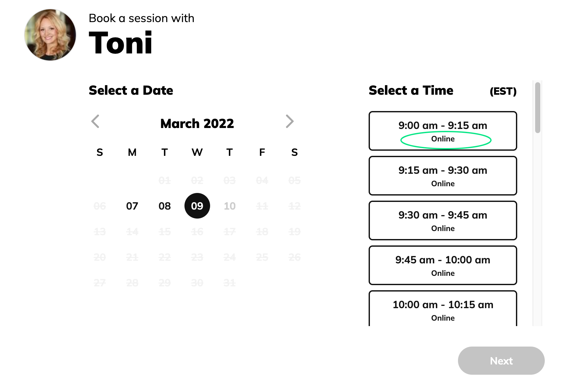This screenshot has width=588, height=384.
Task: Select March 10 on calendar
Action: pyautogui.click(x=230, y=206)
